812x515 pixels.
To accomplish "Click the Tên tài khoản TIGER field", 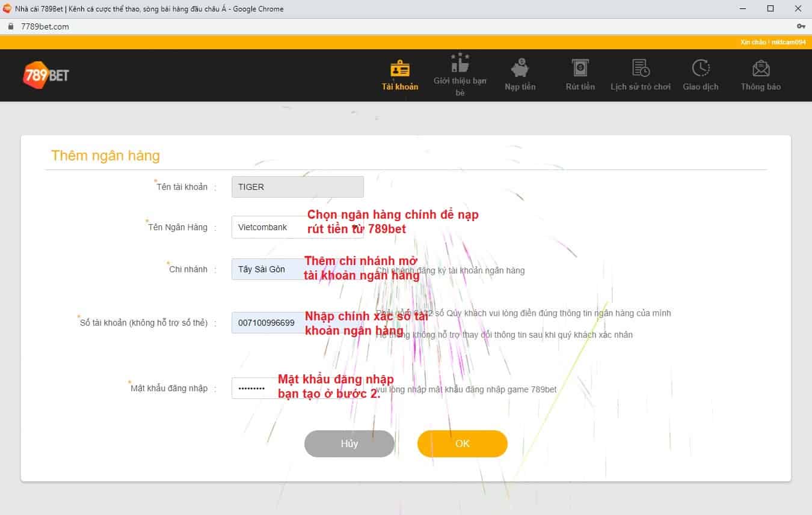I will click(297, 187).
